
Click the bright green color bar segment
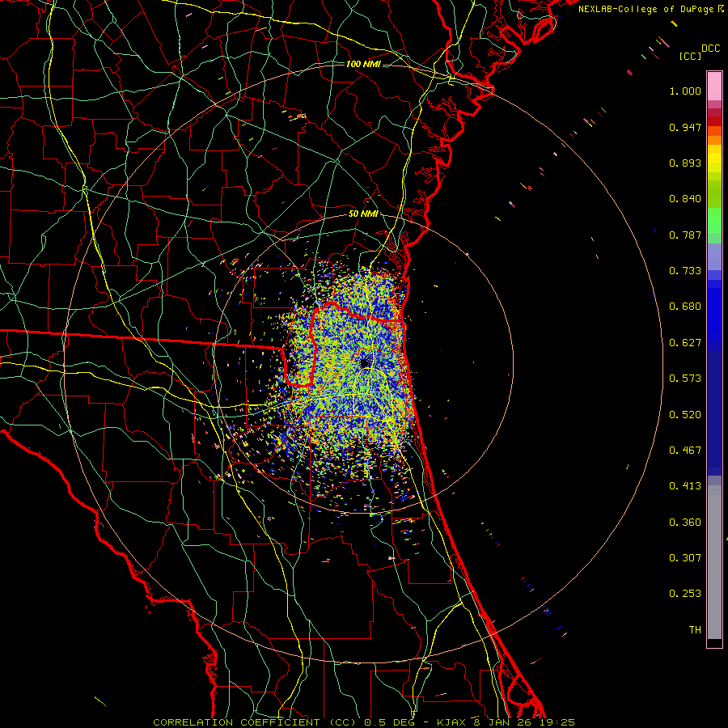tap(714, 221)
